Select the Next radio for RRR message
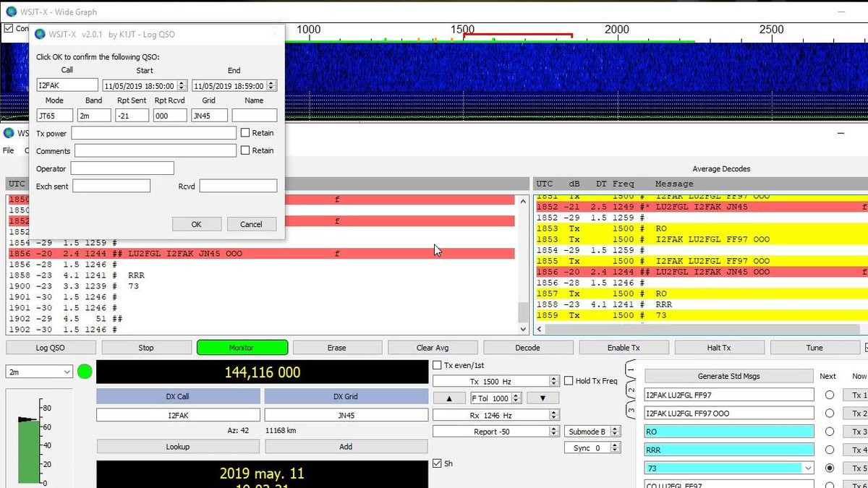Screen dimensions: 868x488 point(830,450)
